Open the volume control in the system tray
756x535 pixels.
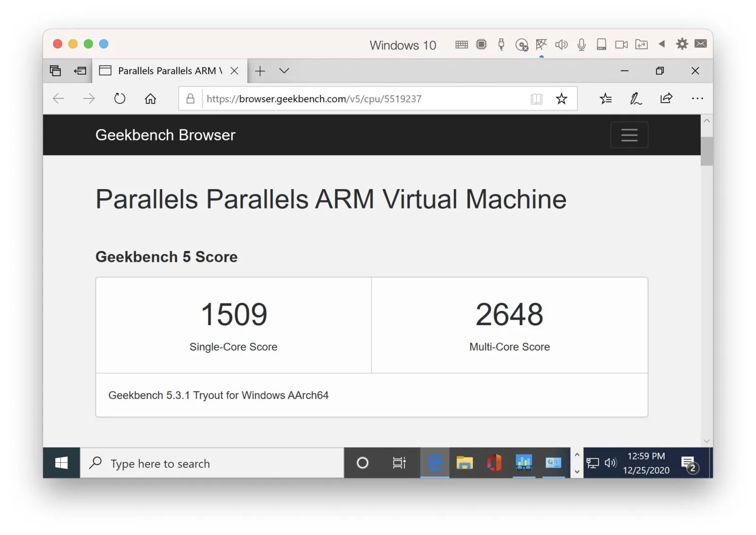pyautogui.click(x=610, y=463)
